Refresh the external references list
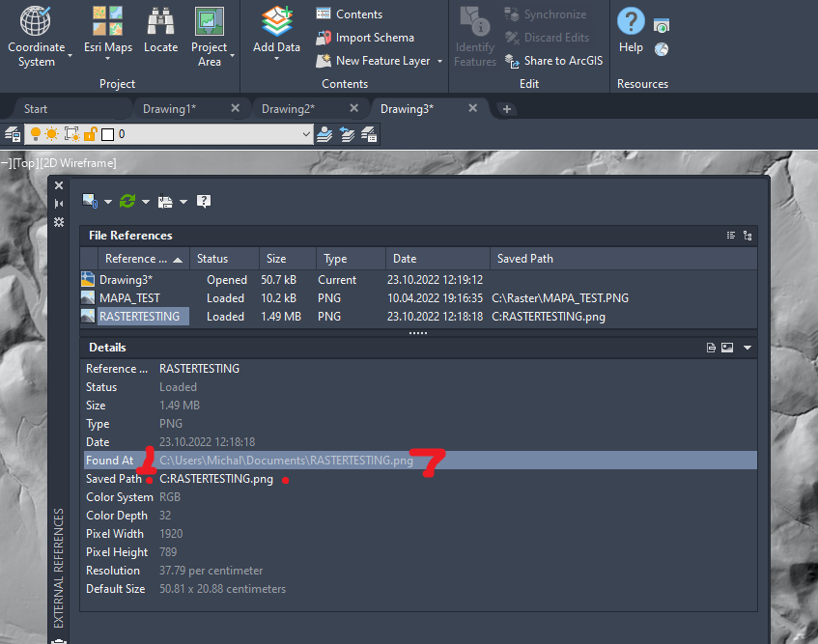 coord(127,201)
